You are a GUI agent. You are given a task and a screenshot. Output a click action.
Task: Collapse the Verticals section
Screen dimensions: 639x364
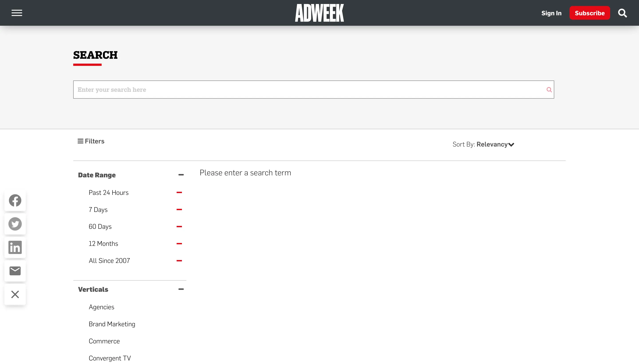tap(181, 289)
